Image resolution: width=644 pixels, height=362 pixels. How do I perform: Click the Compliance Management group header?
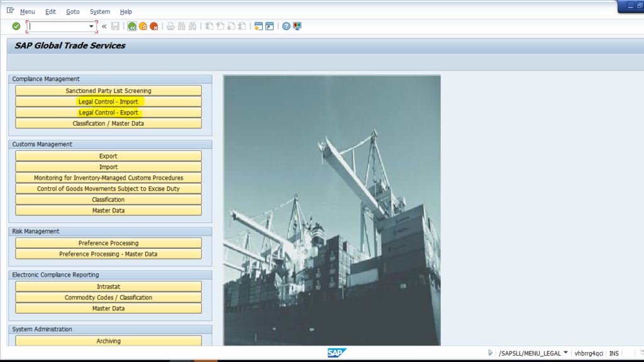(110, 79)
